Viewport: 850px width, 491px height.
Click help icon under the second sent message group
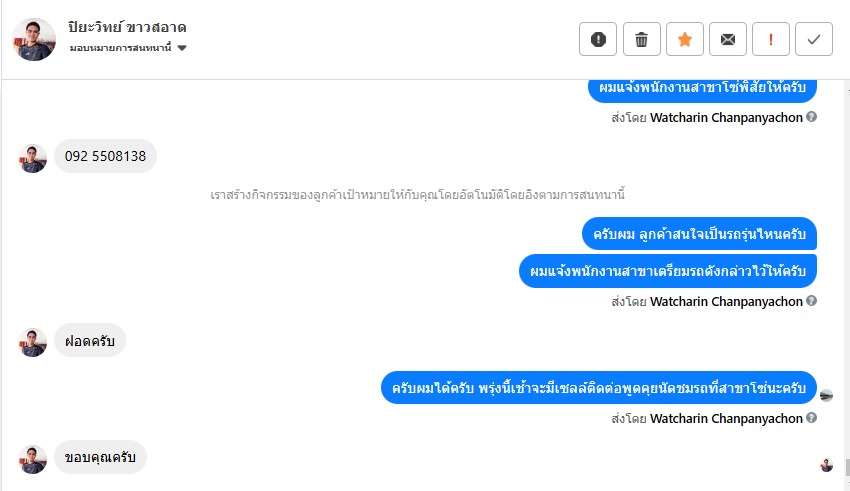coord(812,301)
